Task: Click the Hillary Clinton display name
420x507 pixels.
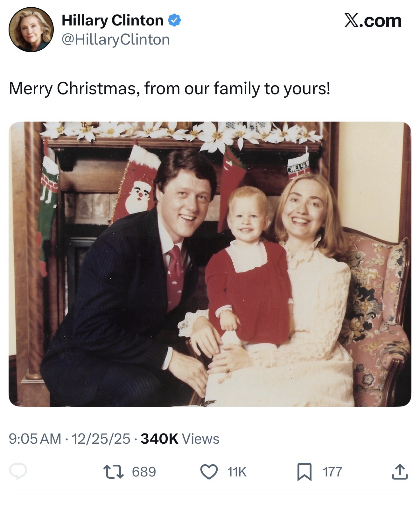Action: pos(112,21)
